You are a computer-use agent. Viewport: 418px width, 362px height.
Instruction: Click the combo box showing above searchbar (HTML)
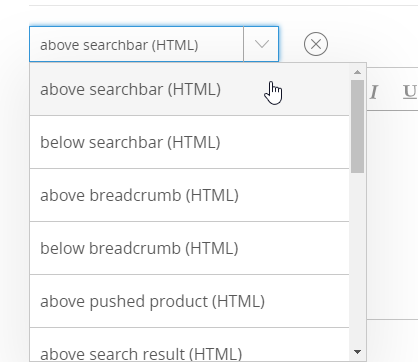coord(154,44)
